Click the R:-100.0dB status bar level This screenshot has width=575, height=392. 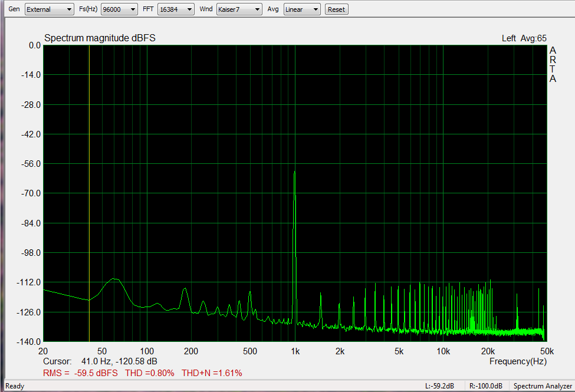click(485, 386)
